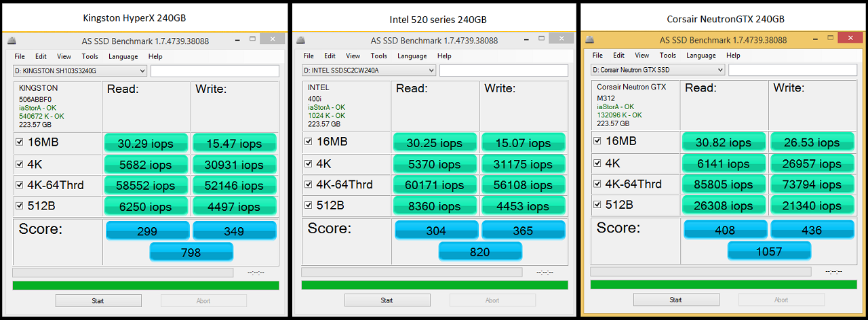Expand the INTEL SSDSC2CW240A drive selector

369,71
